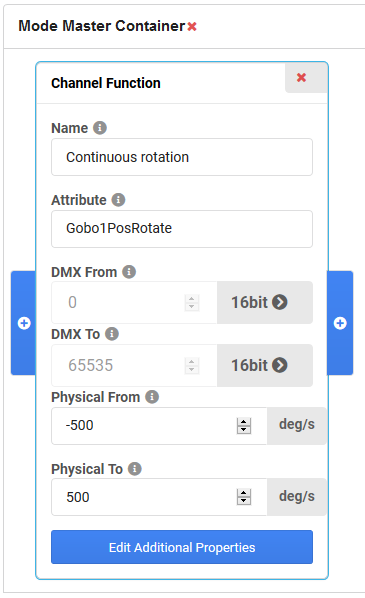Click the Attribute info icon

pos(118,199)
